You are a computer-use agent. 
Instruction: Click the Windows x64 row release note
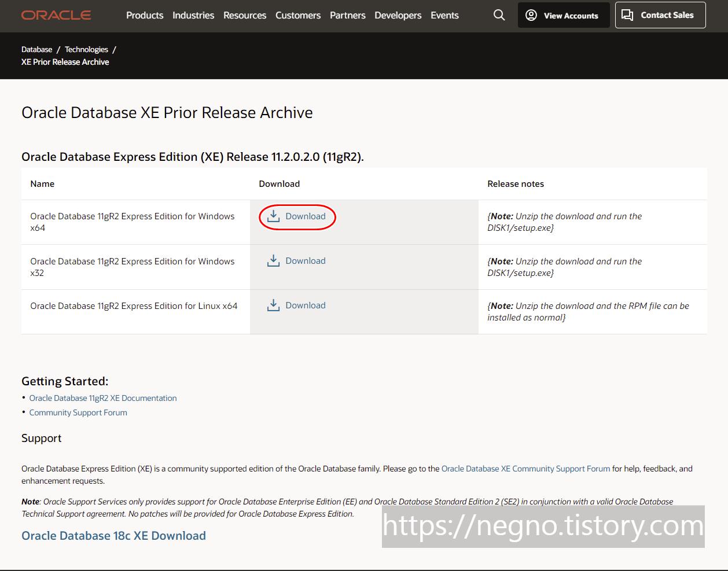tap(564, 222)
